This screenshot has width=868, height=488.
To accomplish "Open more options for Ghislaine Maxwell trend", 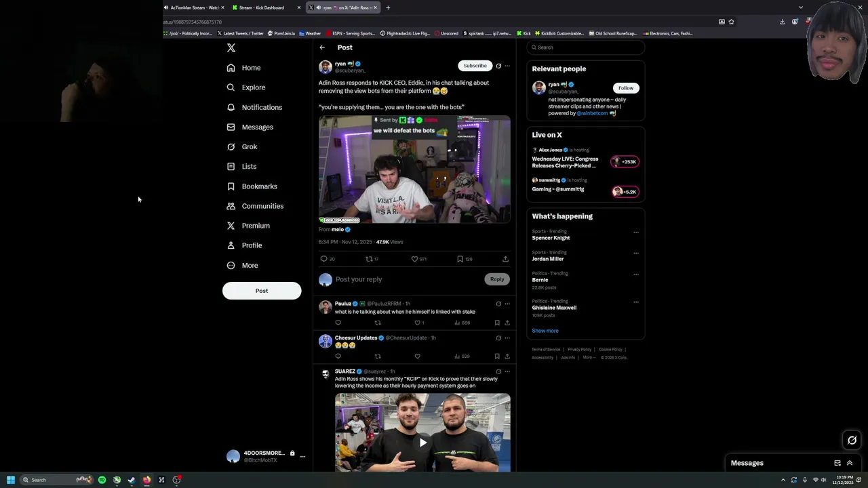I will coord(636,302).
